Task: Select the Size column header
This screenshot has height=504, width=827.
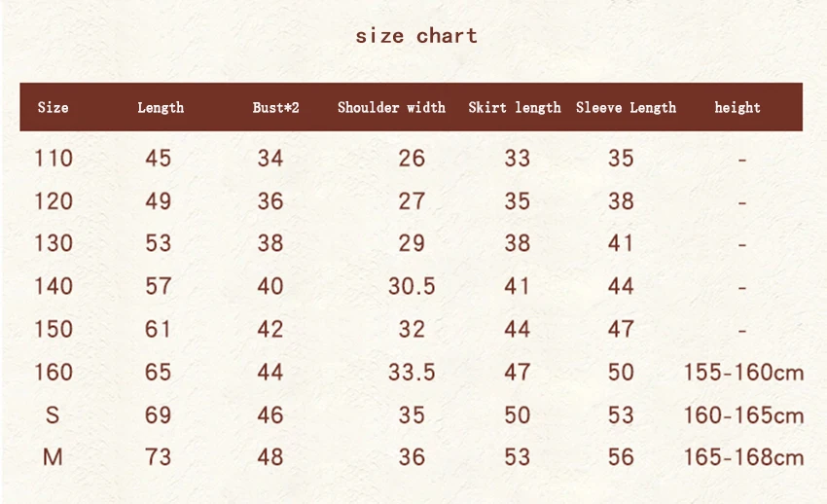Action: click(x=54, y=108)
